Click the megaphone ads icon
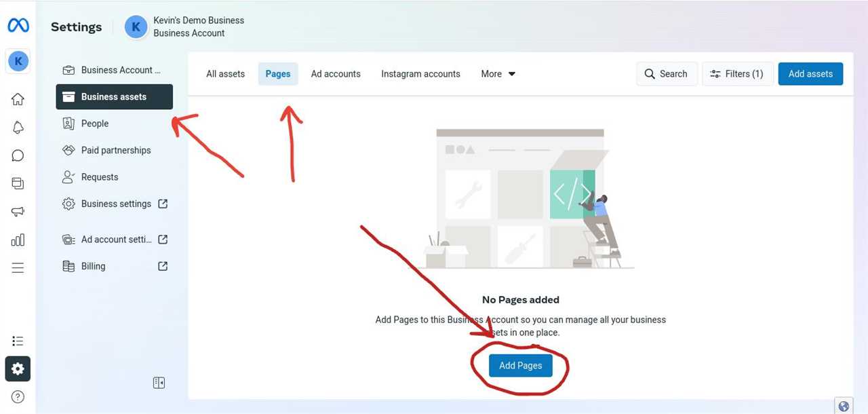Screen dimensions: 868x414 pos(18,212)
